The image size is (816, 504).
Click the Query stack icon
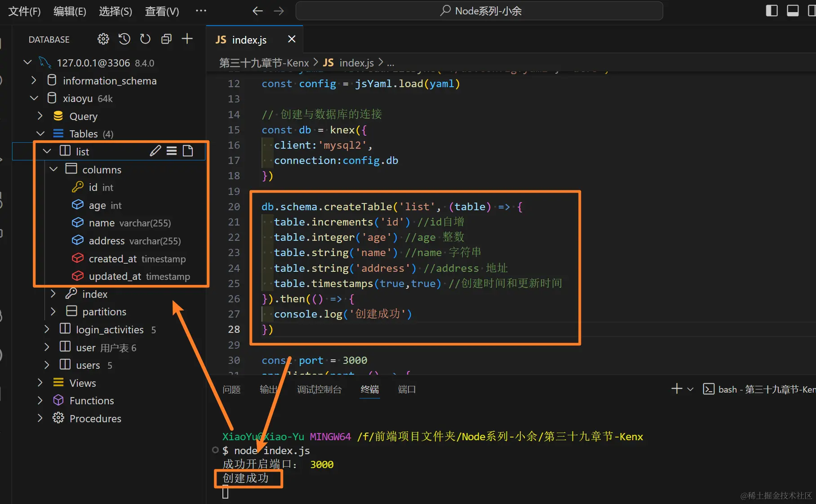point(58,116)
